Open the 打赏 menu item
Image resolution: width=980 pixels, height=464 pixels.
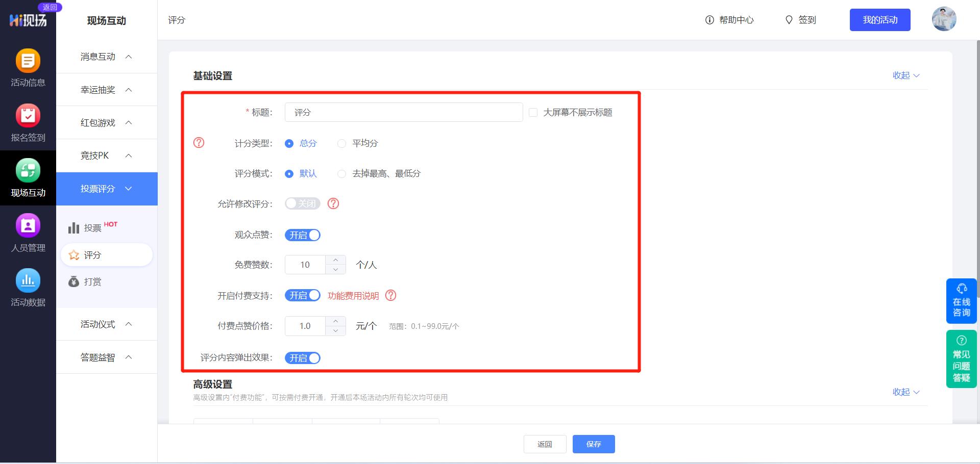pos(92,281)
